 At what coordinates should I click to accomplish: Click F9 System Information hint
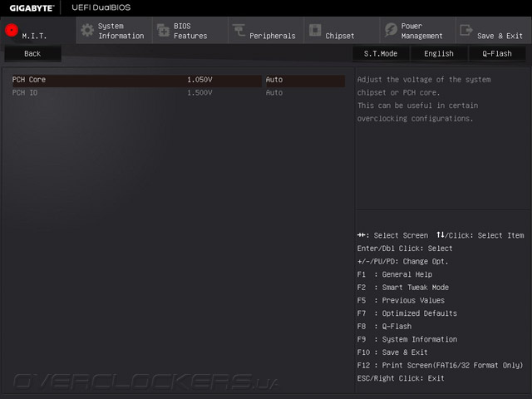tap(406, 339)
